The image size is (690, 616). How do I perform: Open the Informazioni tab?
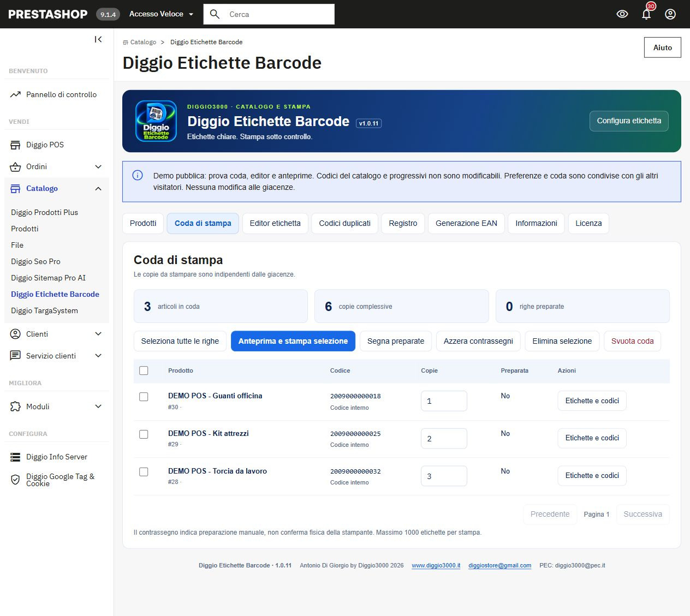[536, 223]
